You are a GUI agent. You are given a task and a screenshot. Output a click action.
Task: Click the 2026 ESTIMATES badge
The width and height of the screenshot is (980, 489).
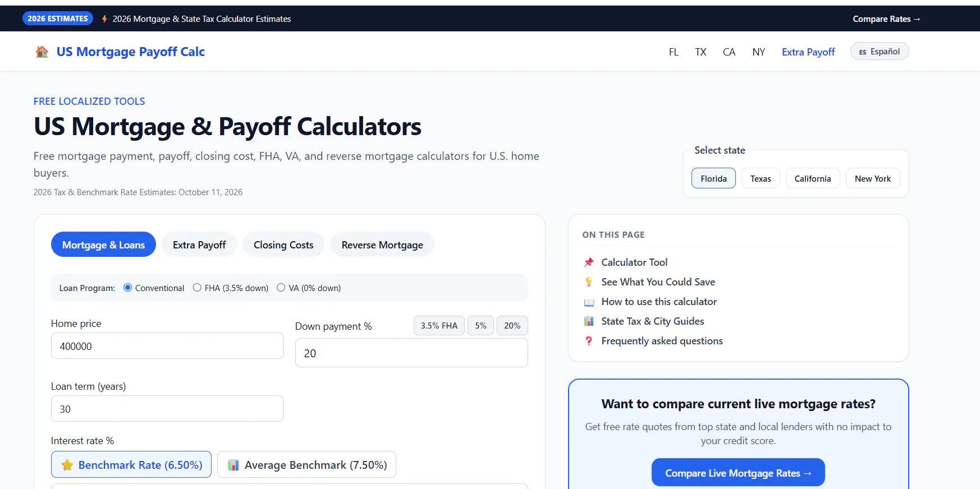click(58, 19)
